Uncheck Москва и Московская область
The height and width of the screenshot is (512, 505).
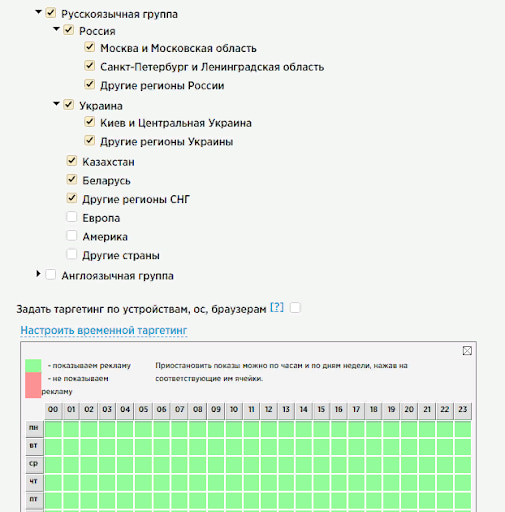click(x=90, y=47)
